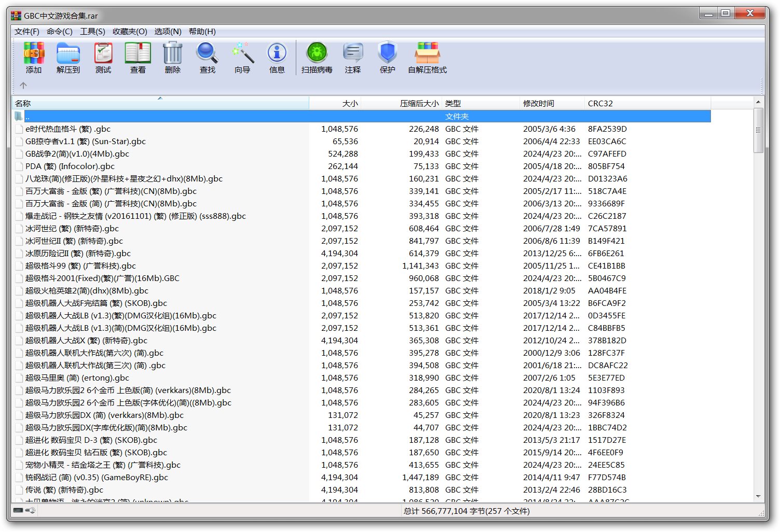Sort by 修改时间 column header
Image resolution: width=780 pixels, height=532 pixels.
552,103
